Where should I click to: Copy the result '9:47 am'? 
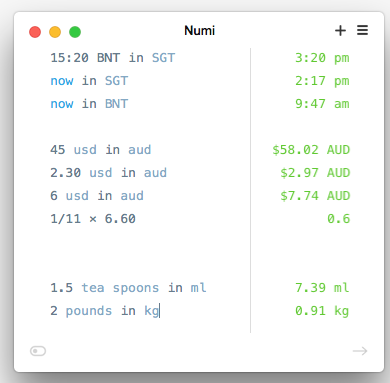pyautogui.click(x=322, y=104)
